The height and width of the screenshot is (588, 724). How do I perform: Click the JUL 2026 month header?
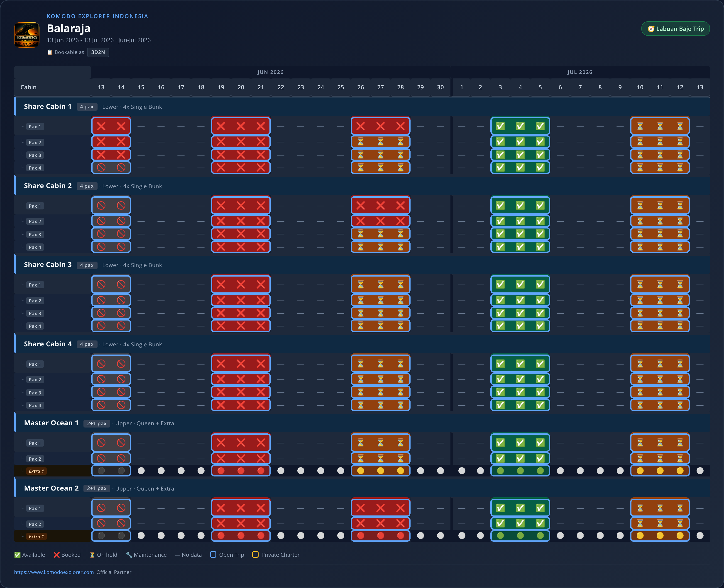click(x=580, y=72)
